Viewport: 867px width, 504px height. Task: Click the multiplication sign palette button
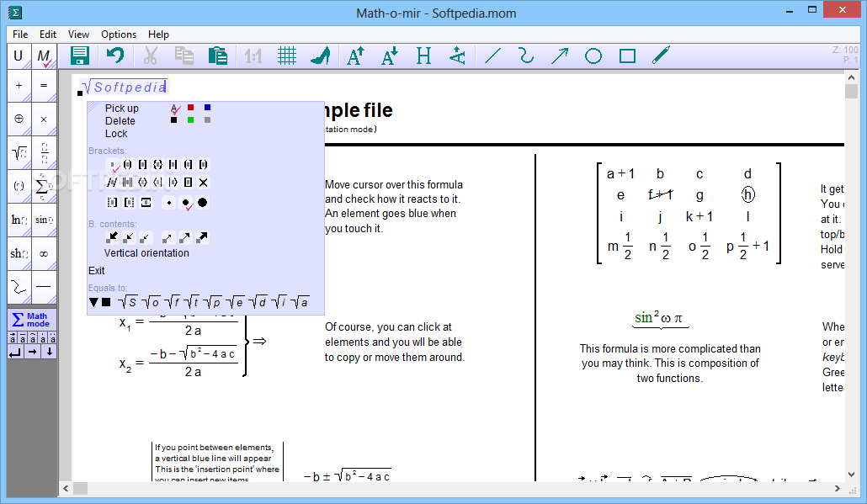click(44, 119)
